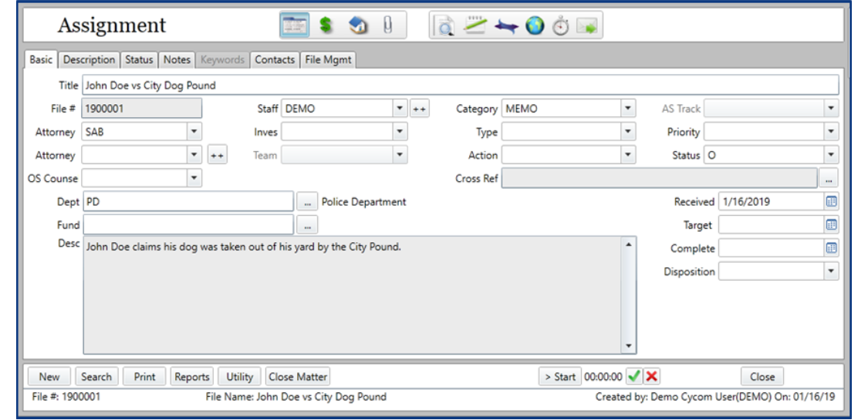Image resolution: width=868 pixels, height=420 pixels.
Task: Click inside the Desc text area
Action: [352, 295]
